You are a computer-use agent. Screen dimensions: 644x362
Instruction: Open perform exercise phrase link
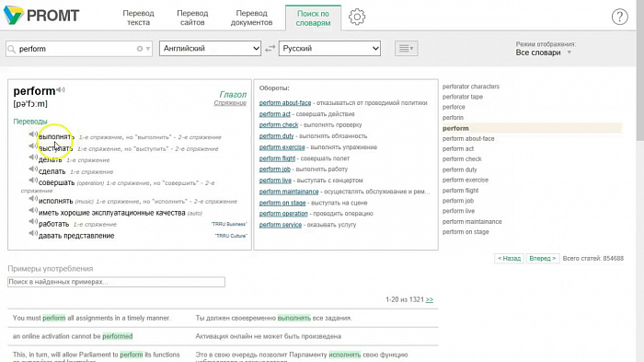pos(282,146)
